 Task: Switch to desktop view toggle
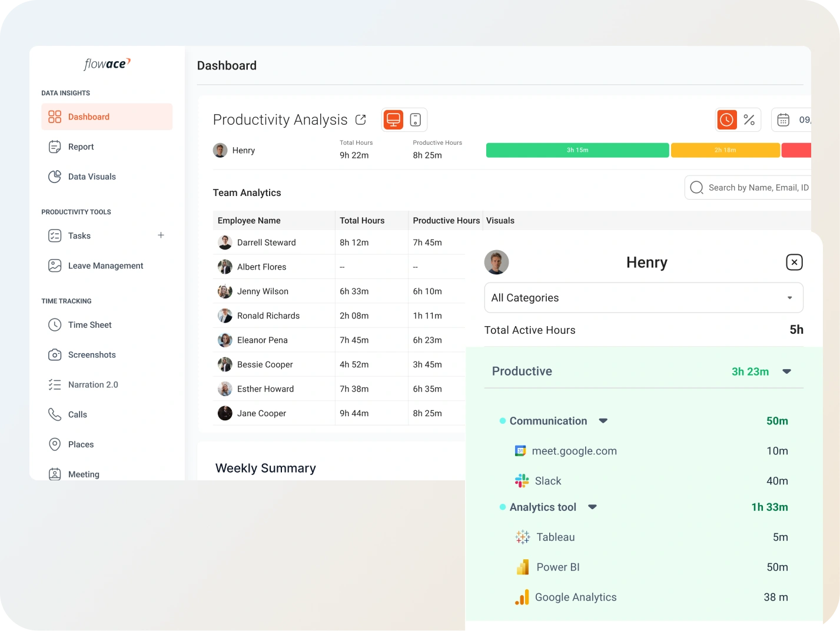(x=393, y=120)
